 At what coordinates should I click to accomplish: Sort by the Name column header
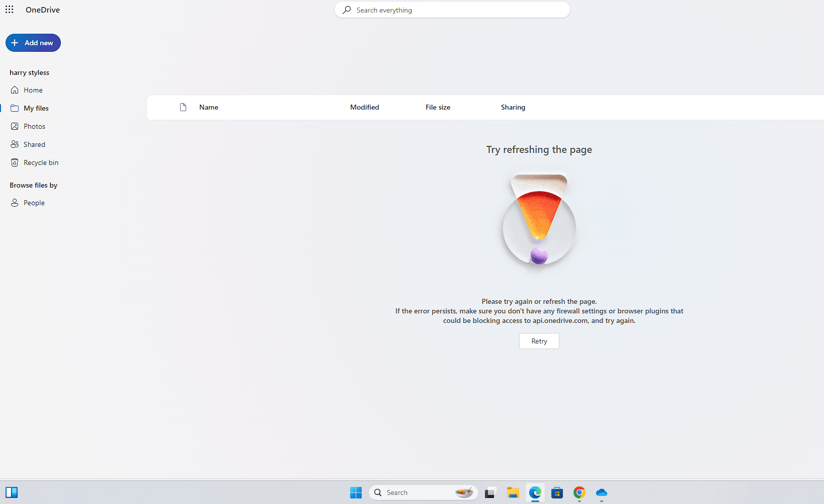209,107
